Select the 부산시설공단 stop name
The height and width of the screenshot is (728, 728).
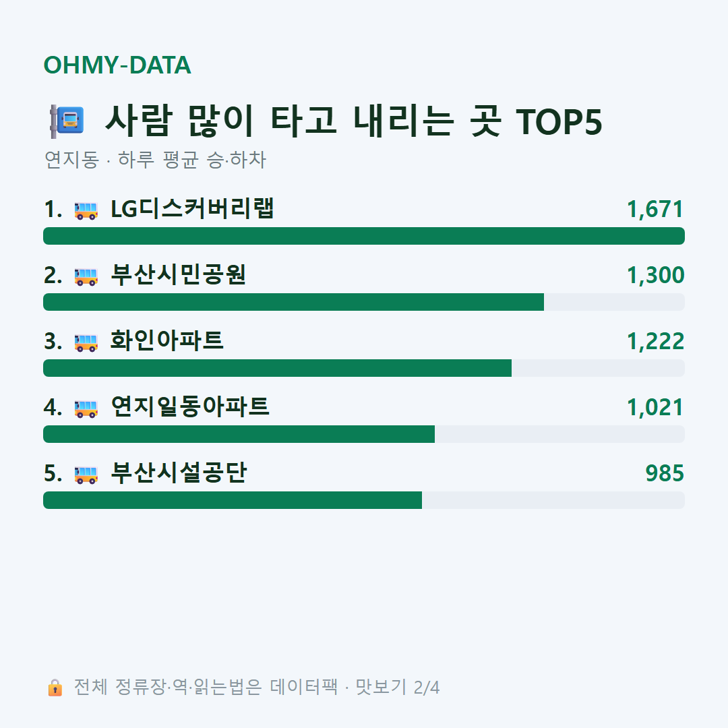(179, 472)
